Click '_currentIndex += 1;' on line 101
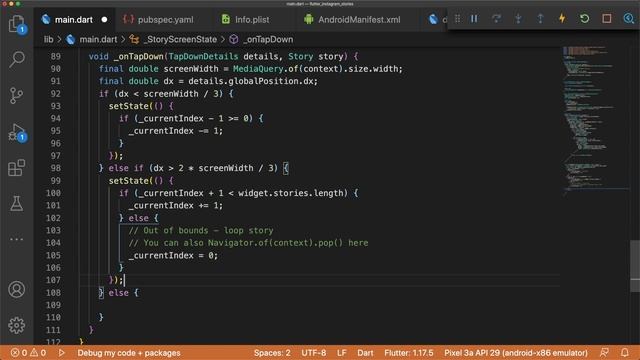640x360 pixels. click(x=176, y=206)
